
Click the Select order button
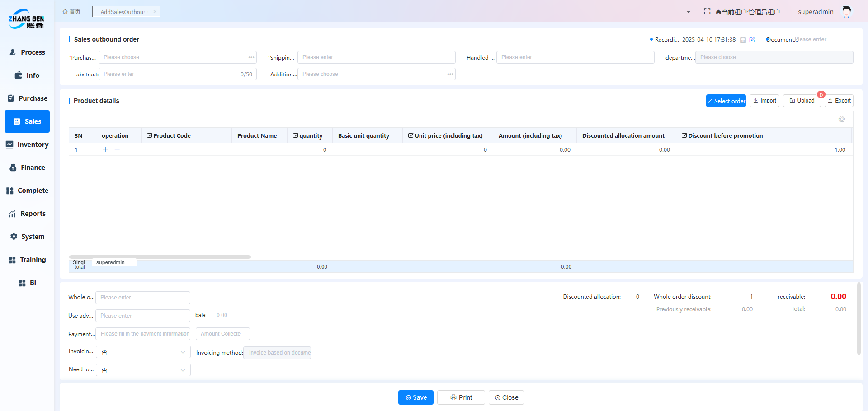click(726, 101)
